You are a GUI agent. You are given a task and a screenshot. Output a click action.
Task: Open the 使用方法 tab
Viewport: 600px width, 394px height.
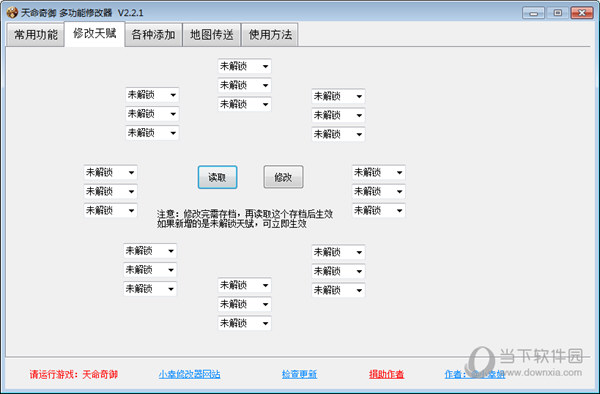pos(270,35)
